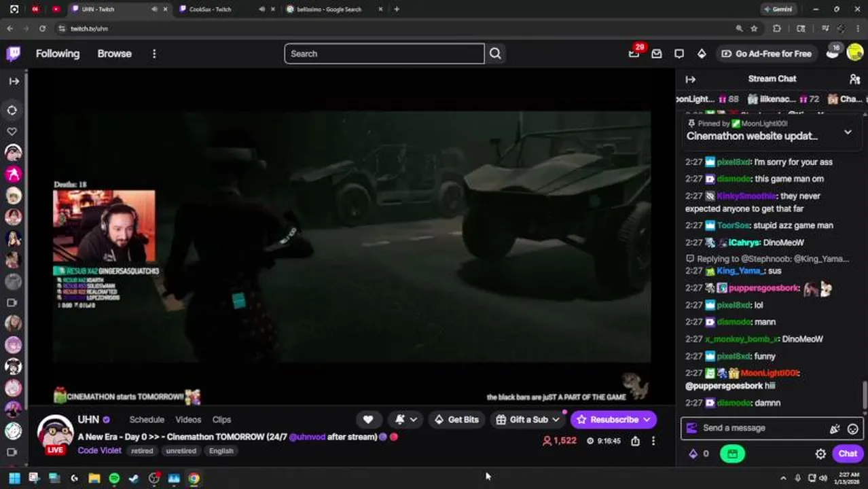Open the @uhnvod link in stream title
The image size is (868, 489).
click(306, 437)
